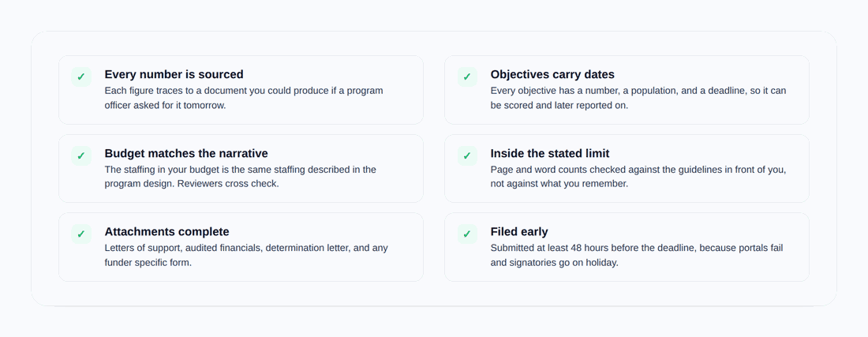868x337 pixels.
Task: Click the funder specific form line
Action: pyautogui.click(x=148, y=262)
